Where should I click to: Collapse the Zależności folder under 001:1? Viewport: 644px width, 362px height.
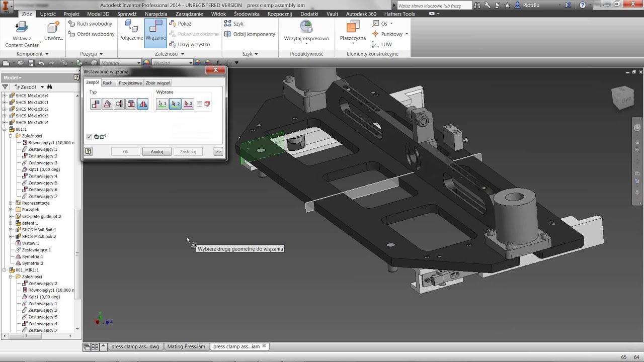[x=11, y=136]
